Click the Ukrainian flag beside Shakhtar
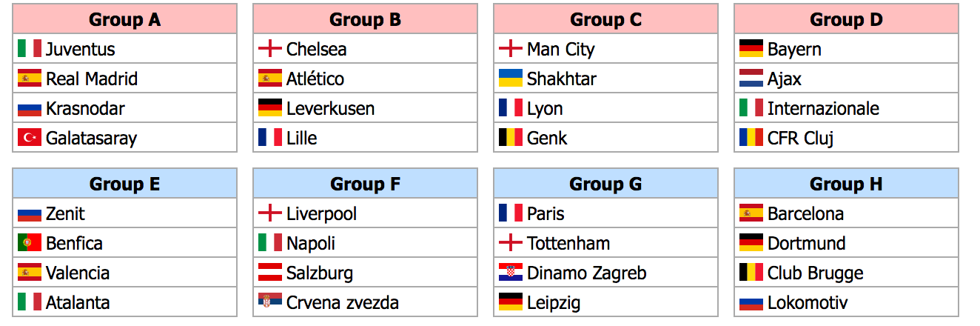The width and height of the screenshot is (980, 326). tap(511, 79)
